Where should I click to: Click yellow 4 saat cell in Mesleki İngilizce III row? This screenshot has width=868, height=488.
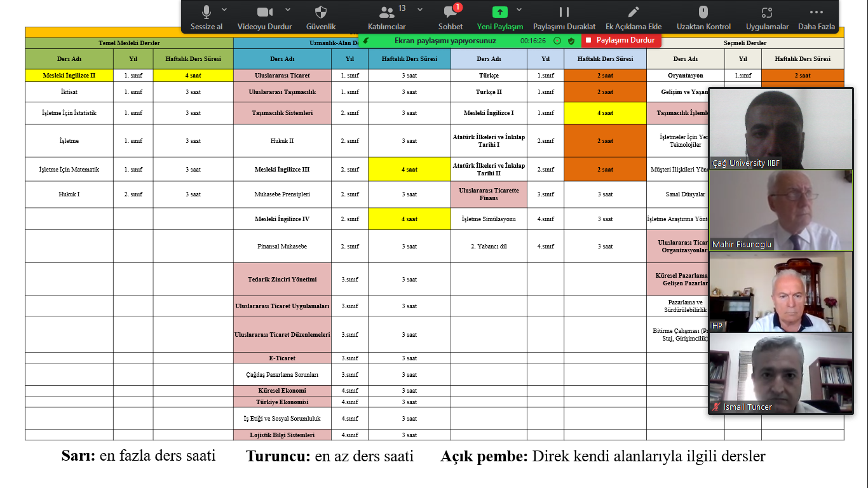coord(409,170)
